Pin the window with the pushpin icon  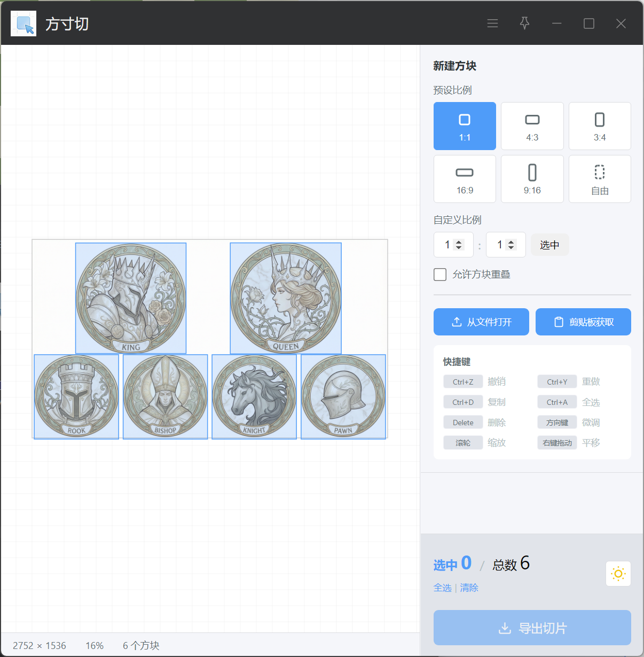[524, 24]
